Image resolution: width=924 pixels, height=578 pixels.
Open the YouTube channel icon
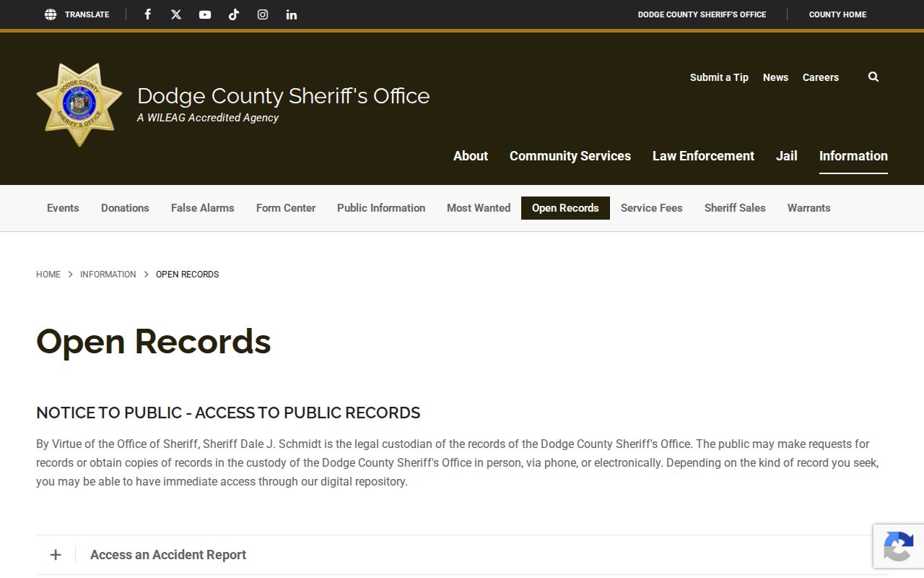point(205,14)
